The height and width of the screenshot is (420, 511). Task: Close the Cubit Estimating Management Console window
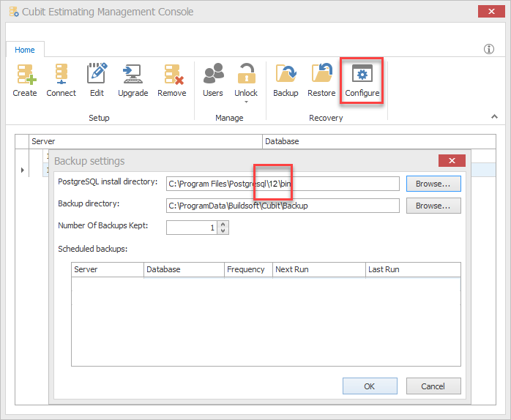[491, 12]
